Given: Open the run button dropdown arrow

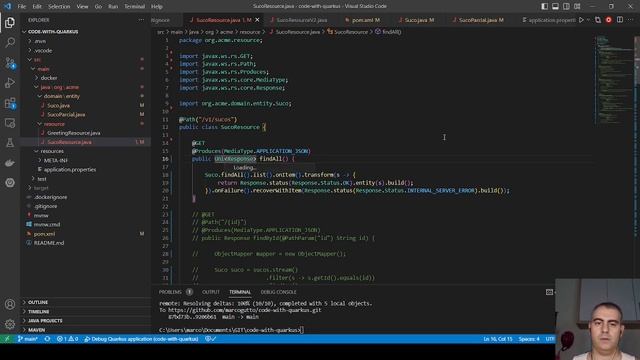Looking at the screenshot, I should point(589,20).
